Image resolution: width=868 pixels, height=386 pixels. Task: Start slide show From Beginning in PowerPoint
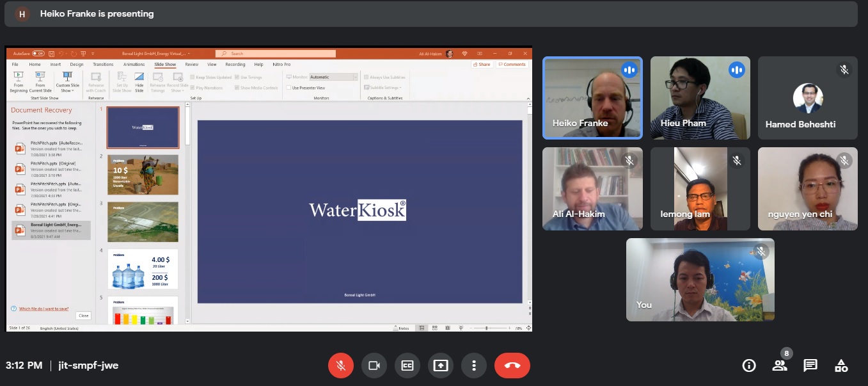tap(19, 81)
